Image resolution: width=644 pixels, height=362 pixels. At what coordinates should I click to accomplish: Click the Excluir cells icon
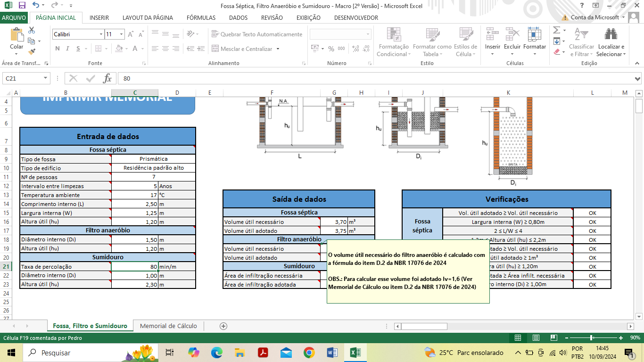coord(512,35)
